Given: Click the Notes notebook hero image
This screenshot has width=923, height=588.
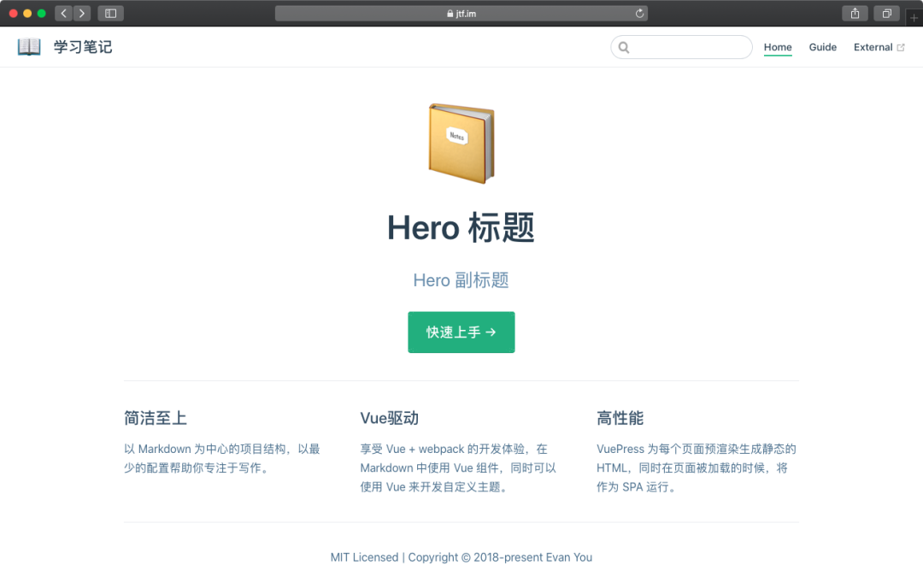Looking at the screenshot, I should pyautogui.click(x=461, y=144).
